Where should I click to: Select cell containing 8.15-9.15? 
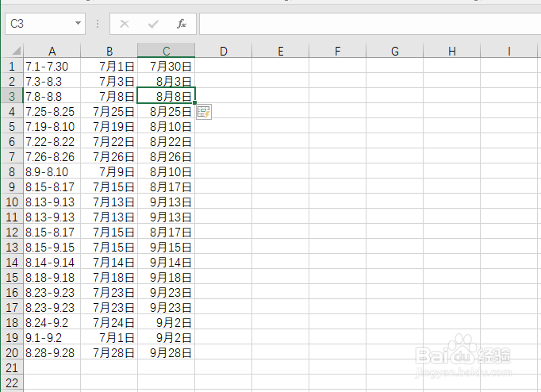pyautogui.click(x=52, y=247)
